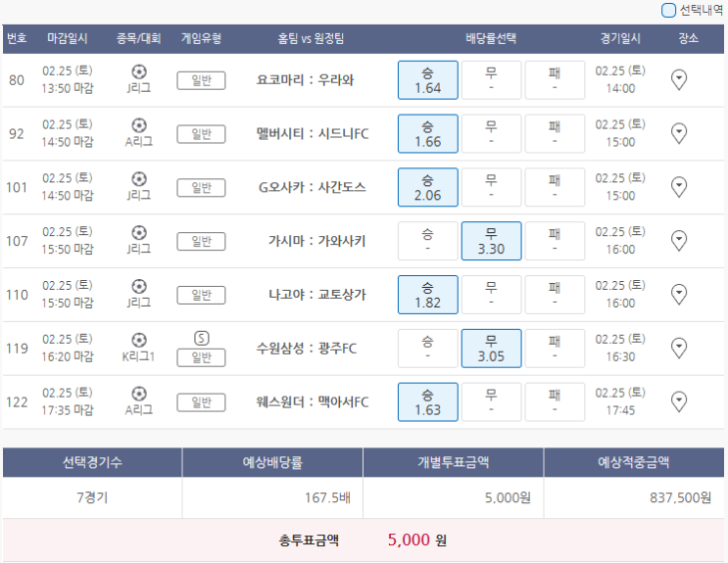
Task: Pick 패 for 나고야 vs 교토상가
Action: (x=555, y=295)
